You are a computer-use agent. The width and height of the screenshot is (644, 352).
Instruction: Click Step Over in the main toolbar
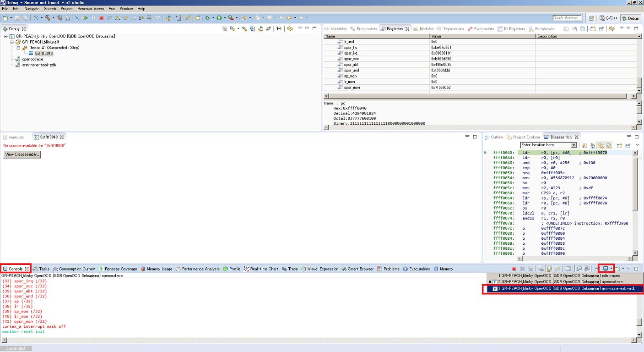[125, 18]
